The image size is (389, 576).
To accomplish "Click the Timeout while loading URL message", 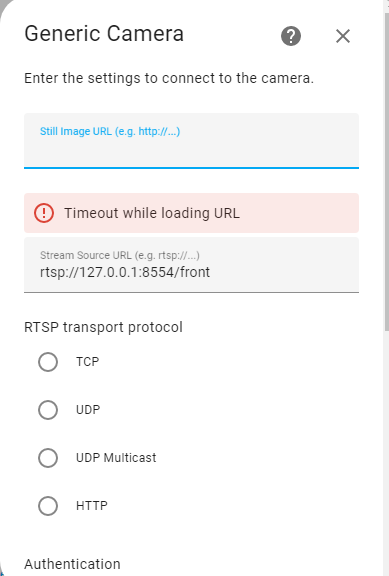I will point(152,213).
